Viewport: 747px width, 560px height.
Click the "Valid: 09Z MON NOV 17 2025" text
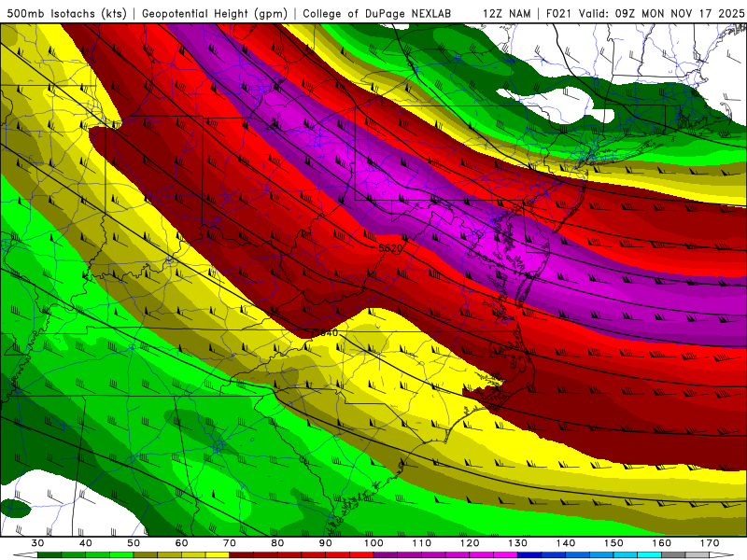pos(661,14)
